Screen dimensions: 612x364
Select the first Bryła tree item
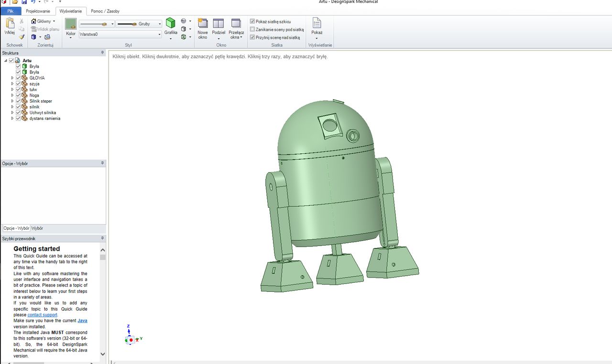[x=34, y=66]
